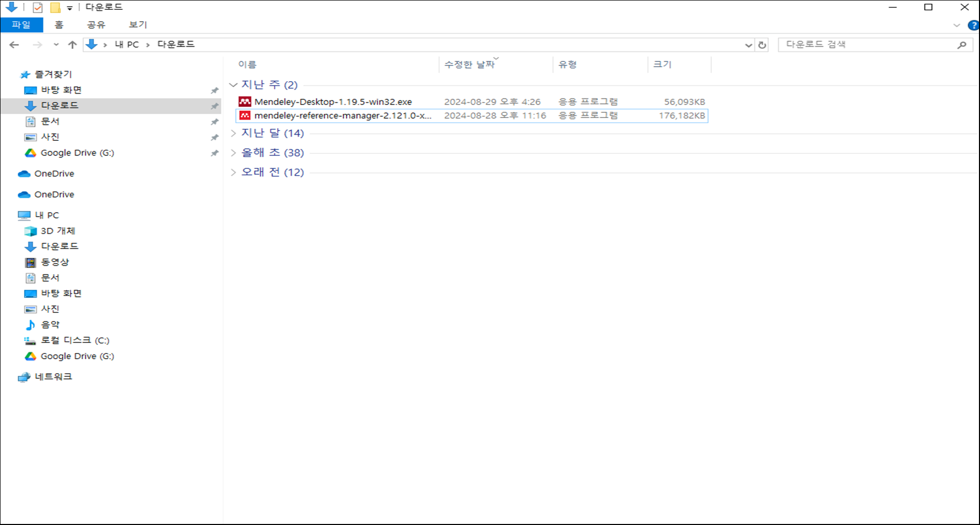980x525 pixels.
Task: Expand the 오래 전 (12) group
Action: point(233,172)
